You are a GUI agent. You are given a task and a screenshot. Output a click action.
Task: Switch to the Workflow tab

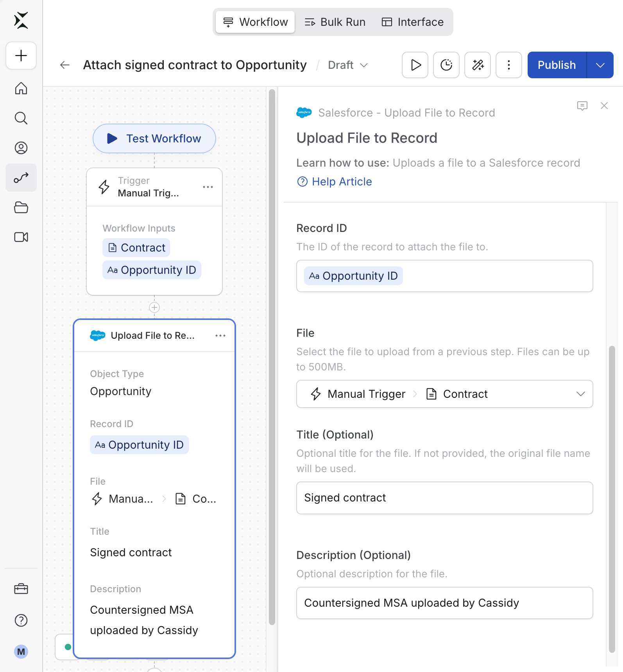[x=255, y=22]
